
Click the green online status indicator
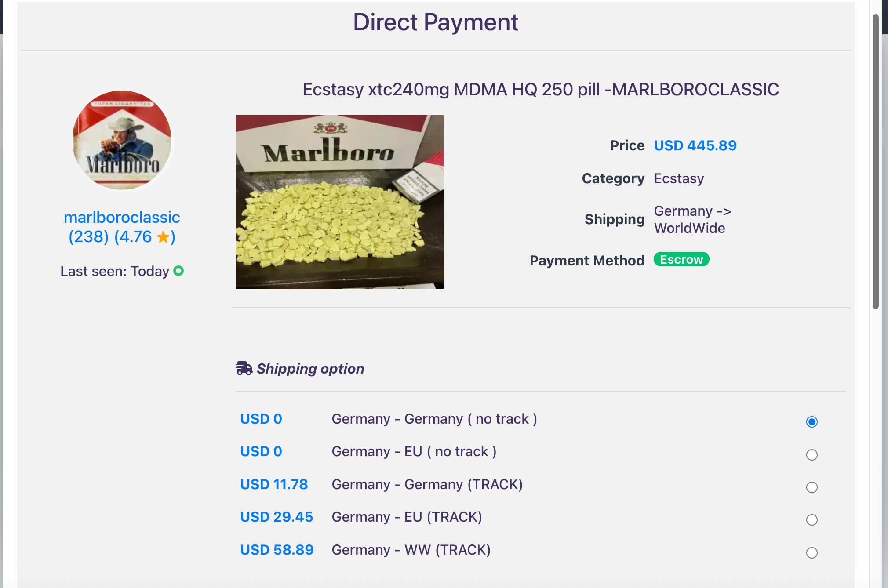click(178, 271)
